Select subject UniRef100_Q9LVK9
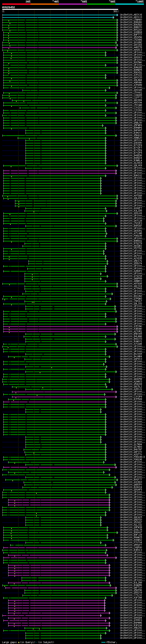This screenshot has width=146, height=644. coord(131,165)
